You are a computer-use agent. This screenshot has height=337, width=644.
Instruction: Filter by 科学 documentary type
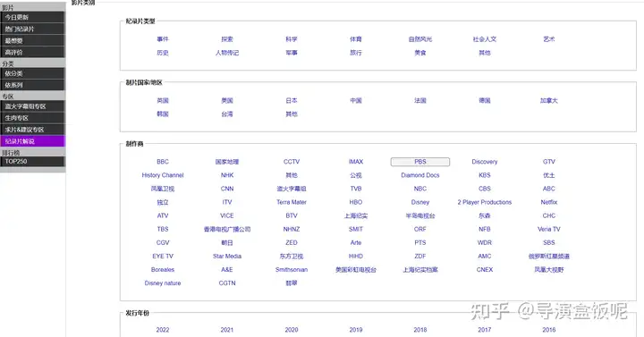[292, 39]
